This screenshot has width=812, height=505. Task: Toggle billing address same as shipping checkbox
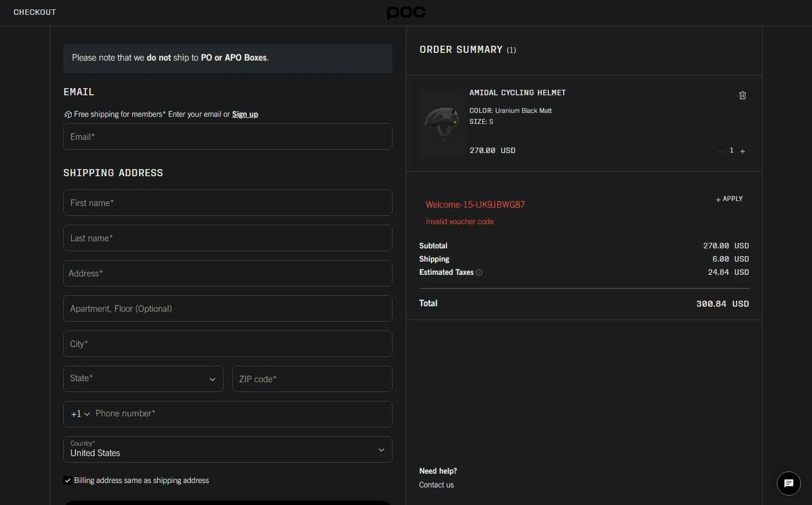[x=67, y=480]
